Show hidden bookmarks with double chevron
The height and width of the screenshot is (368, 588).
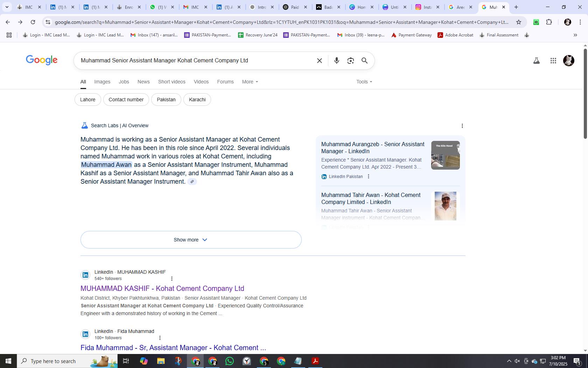pos(575,35)
